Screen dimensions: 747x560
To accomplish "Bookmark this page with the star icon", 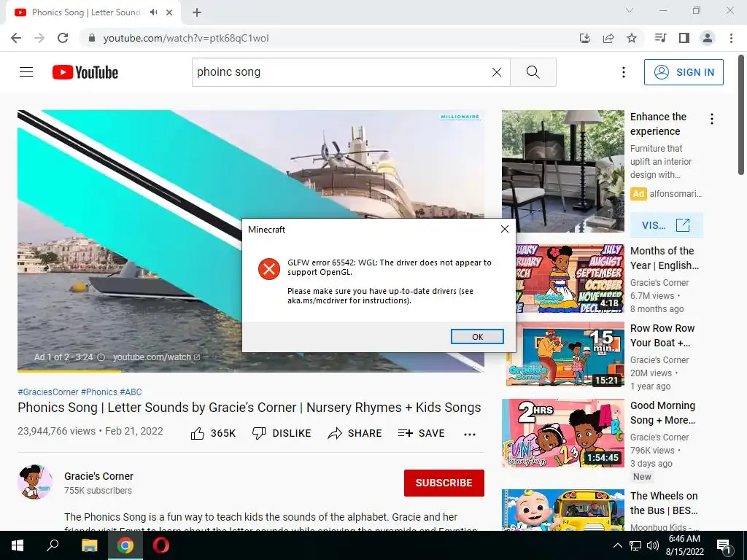I will pyautogui.click(x=631, y=38).
